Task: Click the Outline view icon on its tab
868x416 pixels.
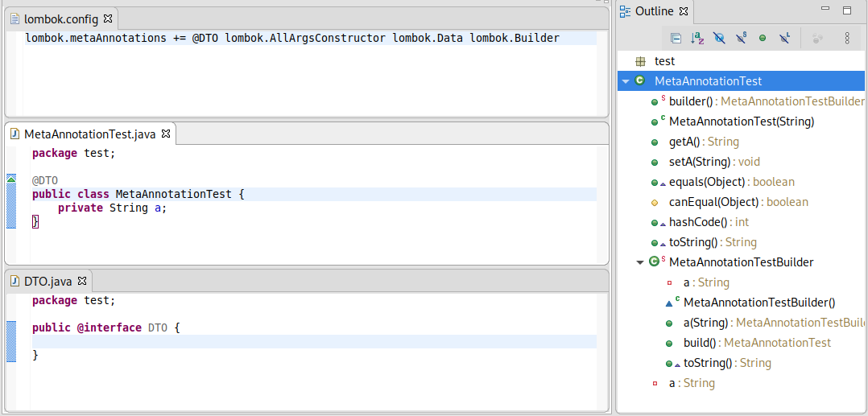Action: pos(626,10)
